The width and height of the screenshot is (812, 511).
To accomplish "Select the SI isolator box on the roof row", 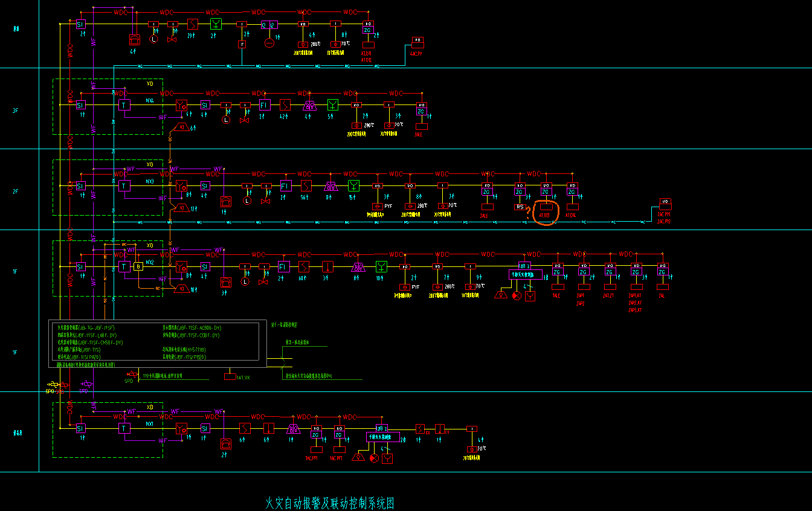I will [80, 24].
